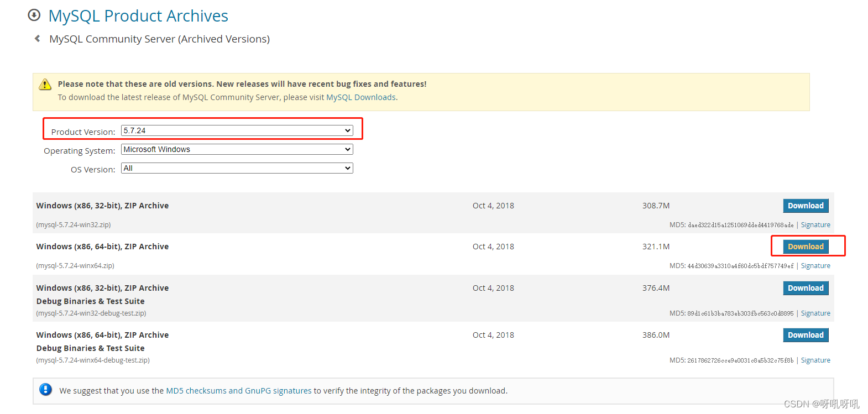Click the yellow warning triangle icon

click(45, 84)
